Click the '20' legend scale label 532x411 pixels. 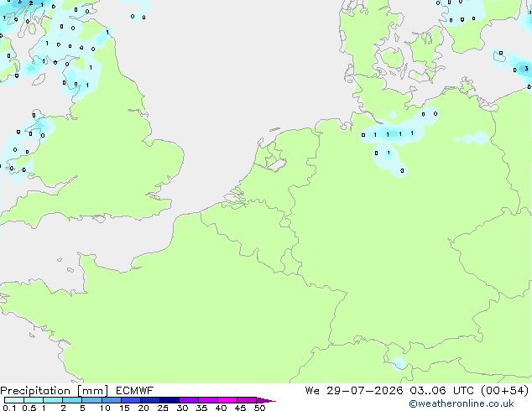click(x=143, y=408)
